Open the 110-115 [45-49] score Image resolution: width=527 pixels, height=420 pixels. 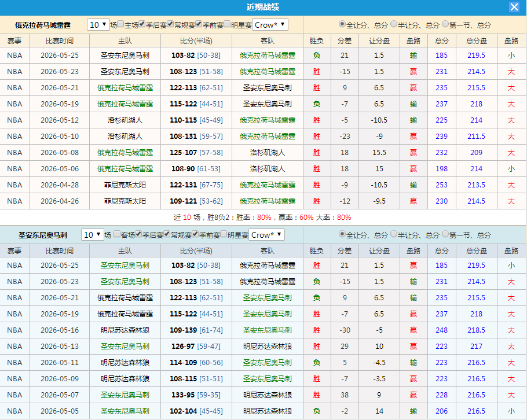(x=196, y=120)
